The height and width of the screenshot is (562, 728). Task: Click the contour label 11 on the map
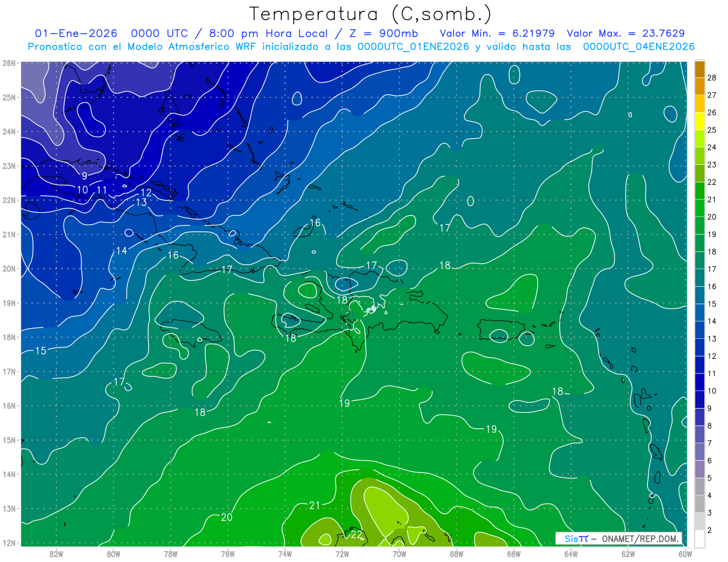(x=102, y=190)
